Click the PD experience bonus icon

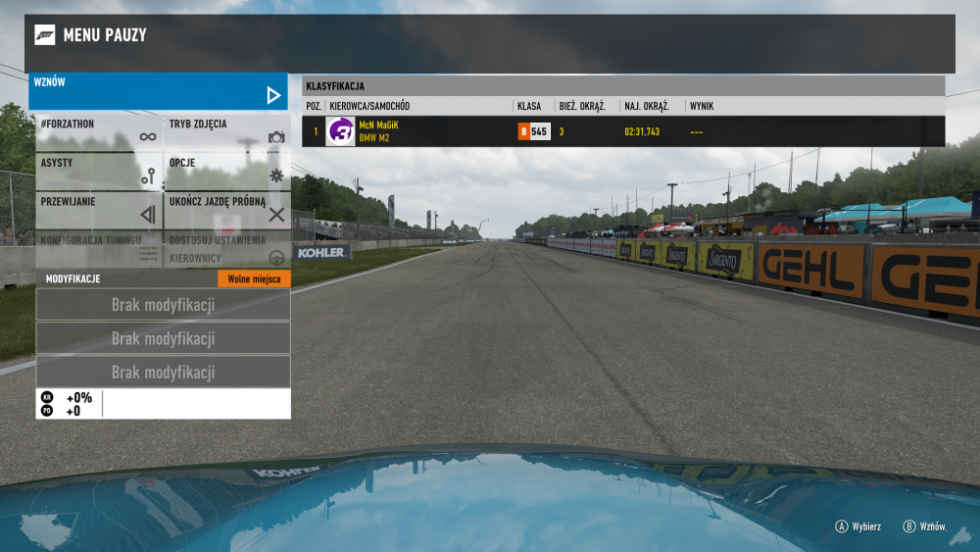[x=47, y=411]
